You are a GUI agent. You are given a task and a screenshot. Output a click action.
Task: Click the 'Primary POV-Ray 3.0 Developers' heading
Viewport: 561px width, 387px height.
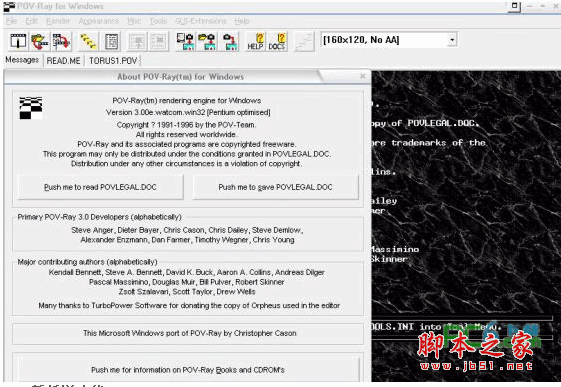coord(99,217)
